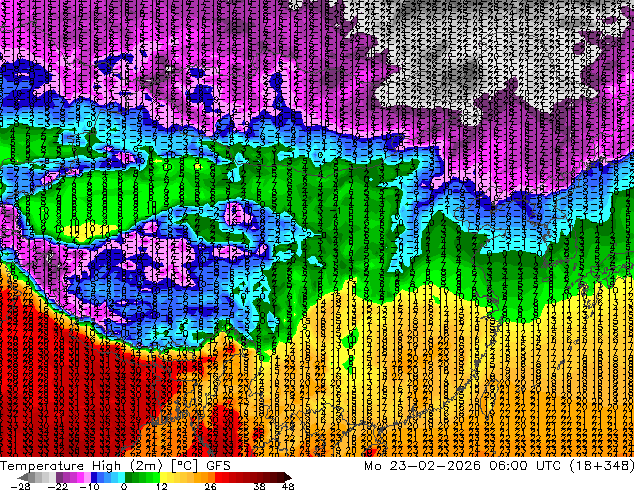Select the bright red swatch just after 26

pos(218,477)
